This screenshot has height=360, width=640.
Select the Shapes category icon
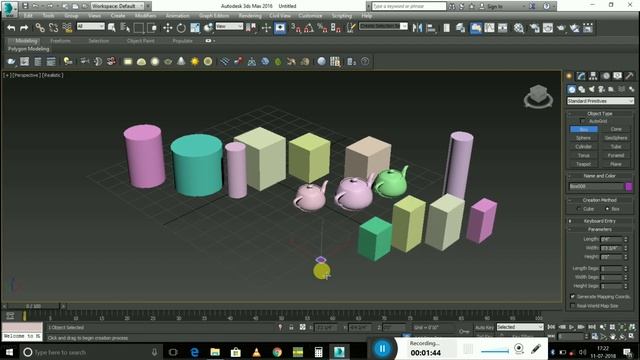click(x=581, y=89)
